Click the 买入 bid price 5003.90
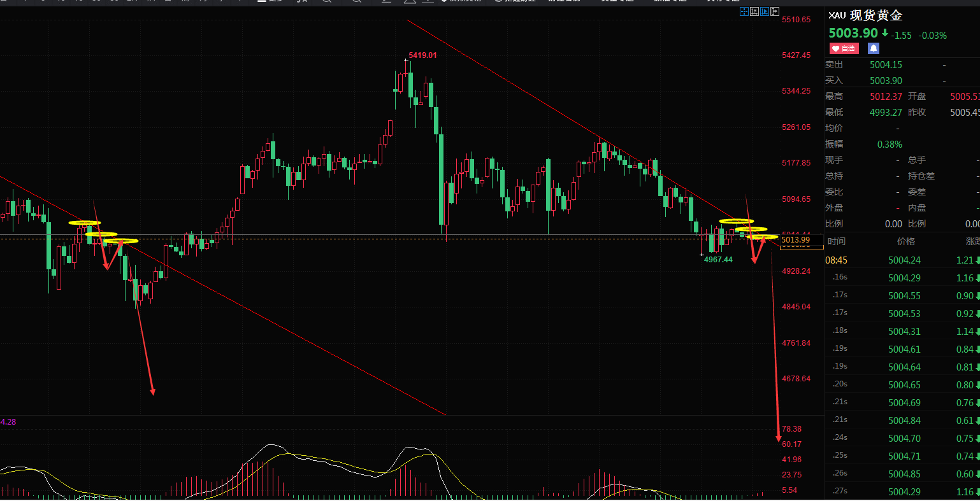The width and height of the screenshot is (980, 501). tap(886, 81)
